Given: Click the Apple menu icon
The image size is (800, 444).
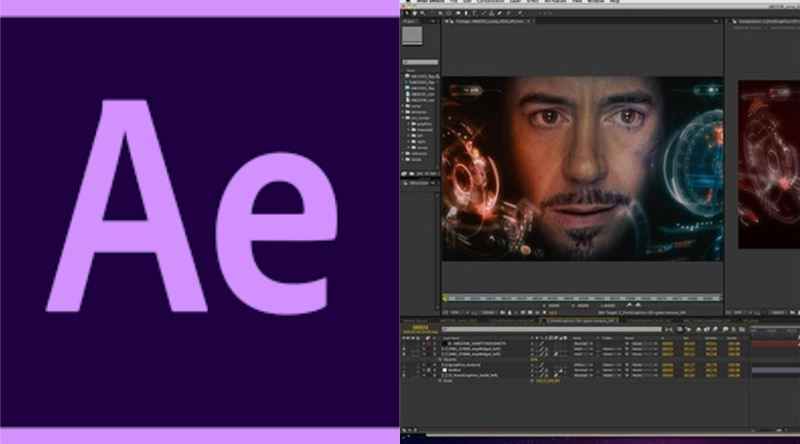Looking at the screenshot, I should [x=405, y=3].
